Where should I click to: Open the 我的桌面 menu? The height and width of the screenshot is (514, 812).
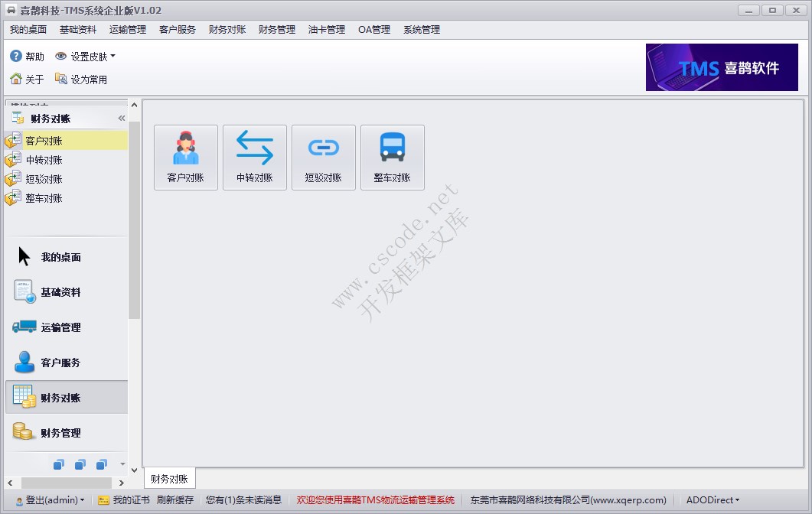click(28, 30)
